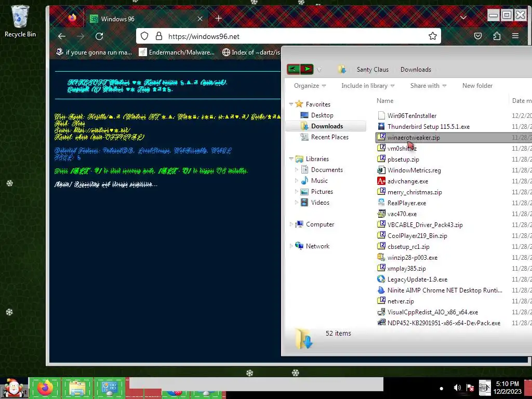532x399 pixels.
Task: Open the Save to Pocket icon
Action: (478, 36)
